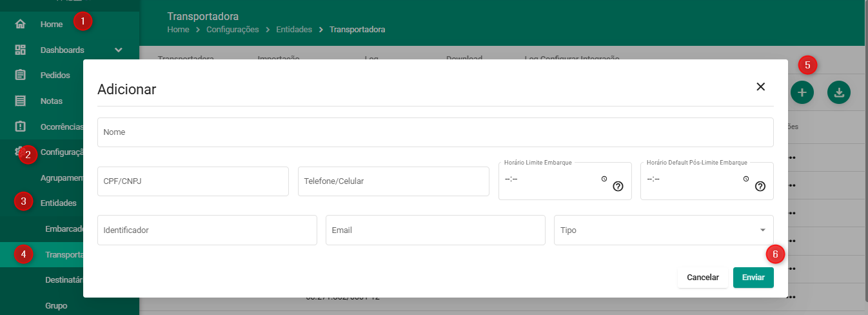Click the Home icon in sidebar
Viewport: 868px width, 315px height.
point(21,25)
